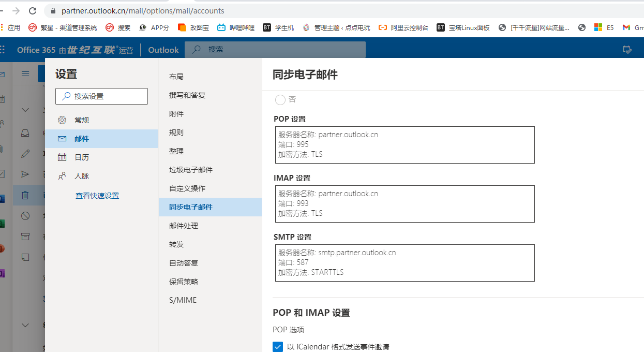The height and width of the screenshot is (352, 644).
Task: Click the 查看快速设置 link
Action: [x=97, y=196]
